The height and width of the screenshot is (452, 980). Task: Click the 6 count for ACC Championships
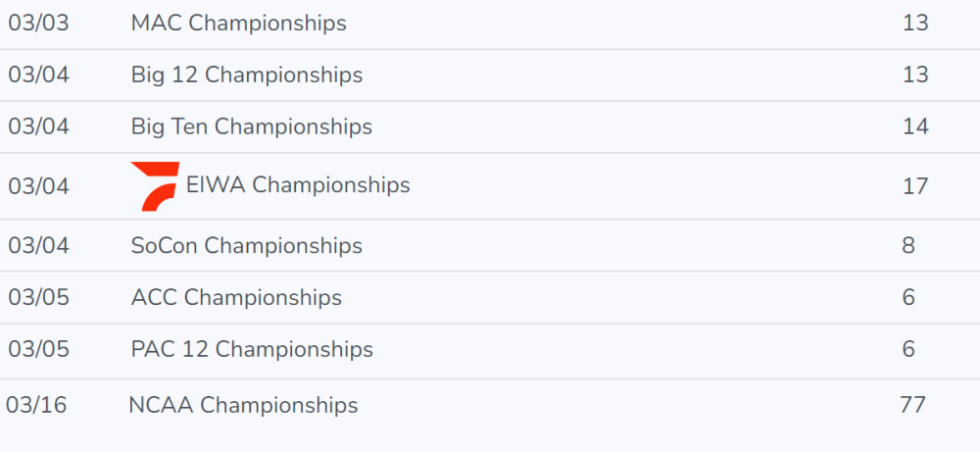(908, 298)
